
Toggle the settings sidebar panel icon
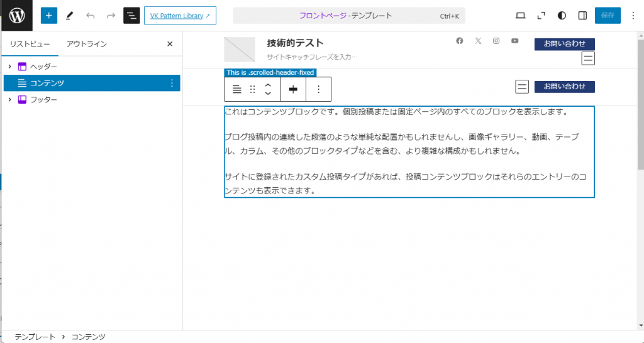(582, 16)
